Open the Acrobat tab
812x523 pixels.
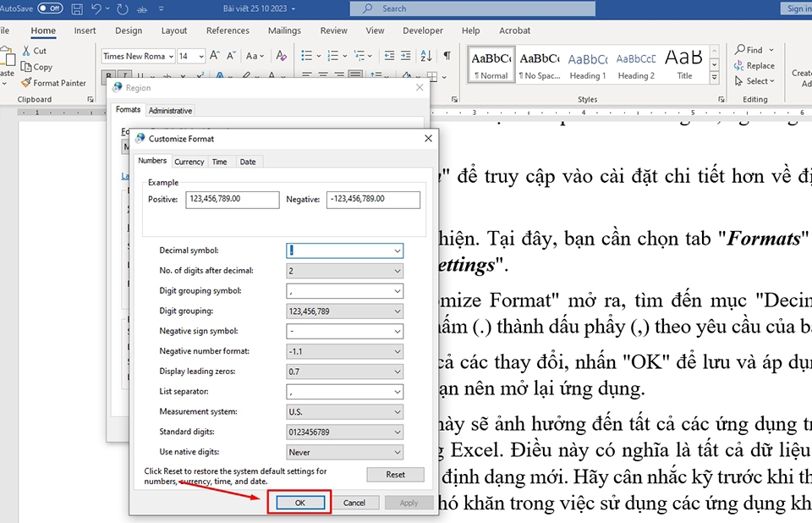(515, 30)
